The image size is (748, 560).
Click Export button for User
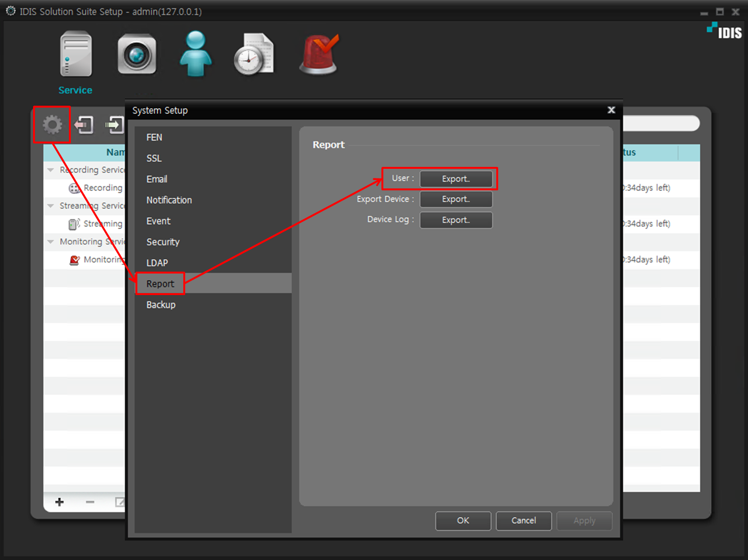click(456, 179)
